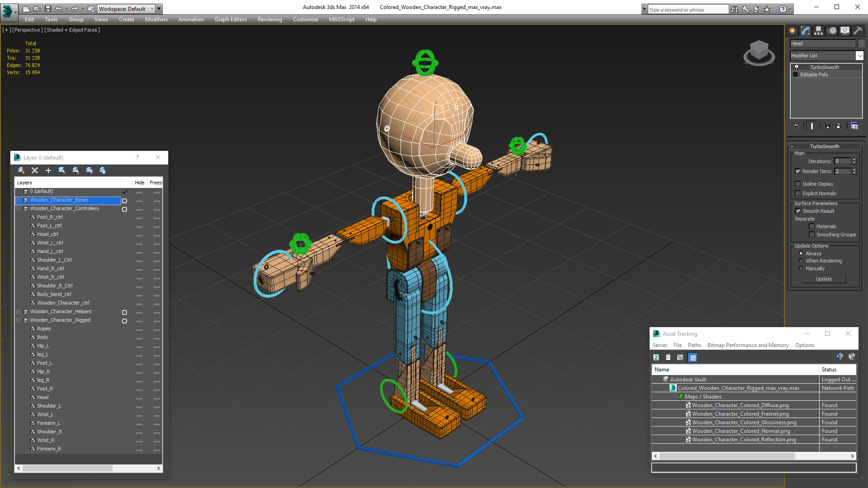
Task: Click the Communication Center satellite icon
Action: click(x=756, y=9)
